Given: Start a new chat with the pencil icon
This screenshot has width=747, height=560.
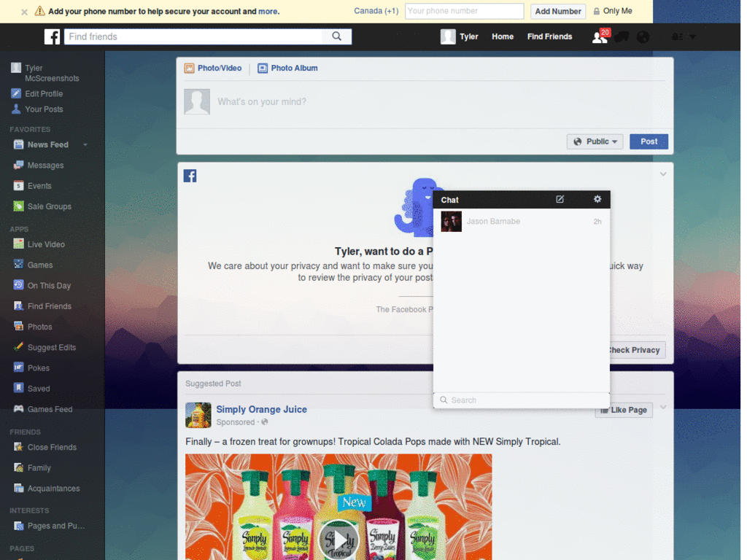Looking at the screenshot, I should tap(560, 199).
